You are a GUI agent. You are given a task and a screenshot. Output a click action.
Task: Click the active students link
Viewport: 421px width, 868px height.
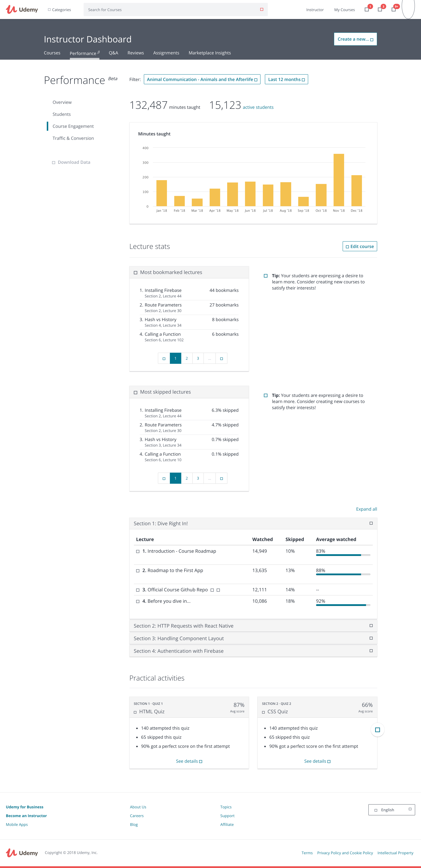click(258, 107)
